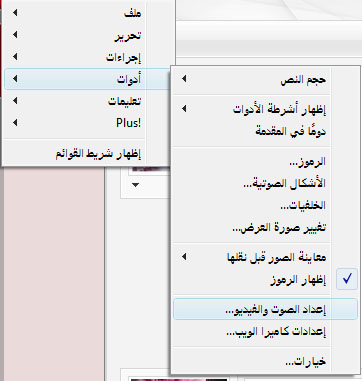This screenshot has width=362, height=381.
Task: Select the أدوات menu entry
Action: [88, 79]
